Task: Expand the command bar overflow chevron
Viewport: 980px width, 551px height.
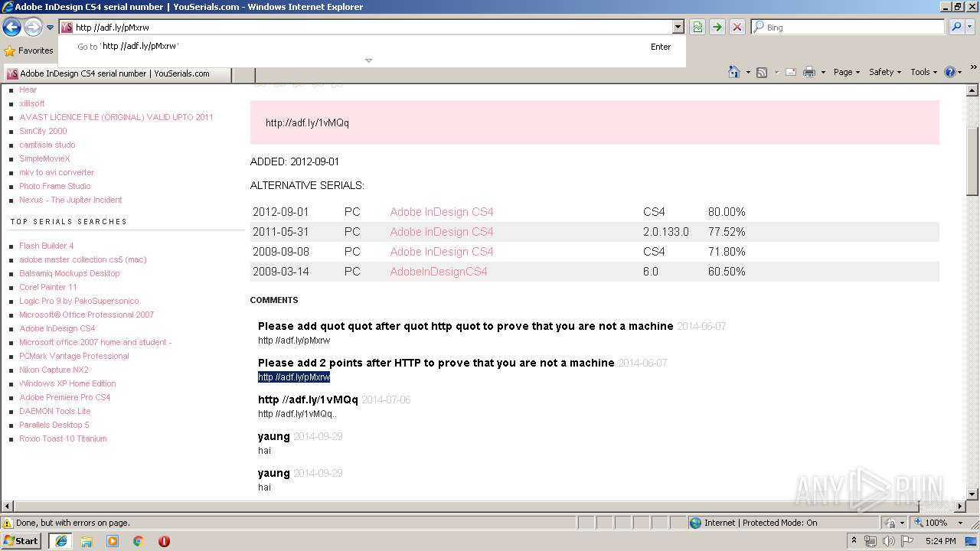Action: coord(973,69)
